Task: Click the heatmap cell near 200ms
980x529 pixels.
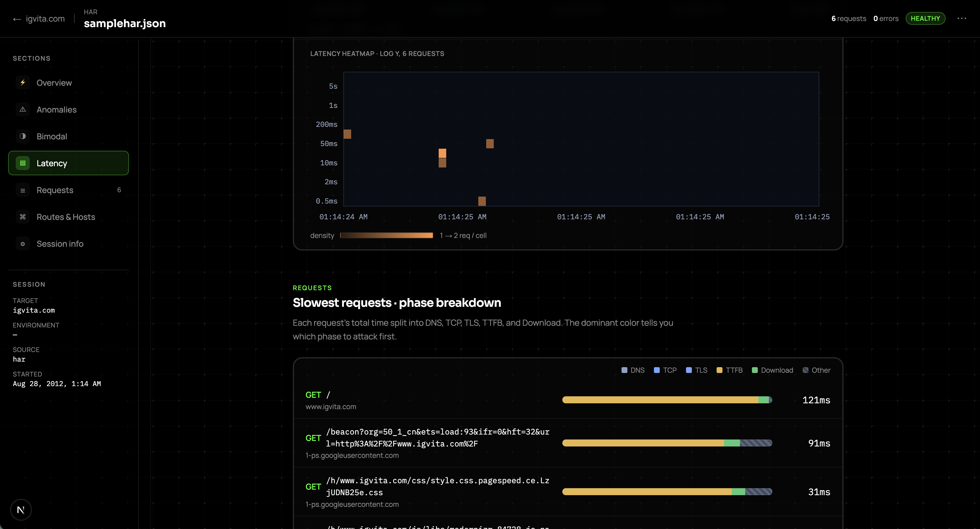Action: 347,134
